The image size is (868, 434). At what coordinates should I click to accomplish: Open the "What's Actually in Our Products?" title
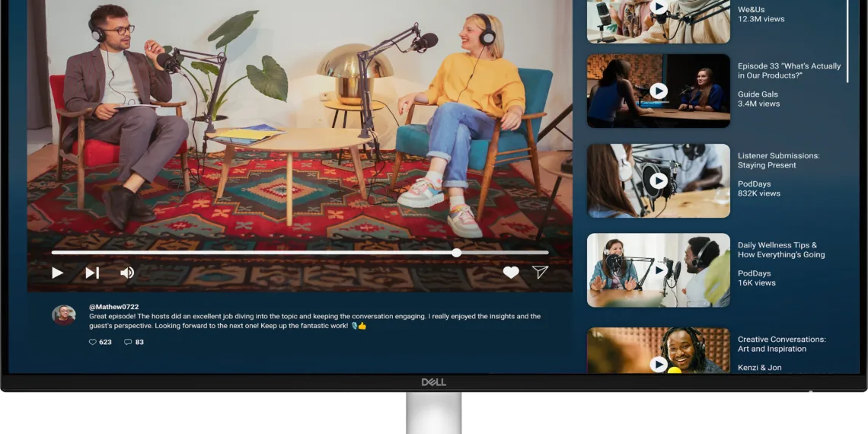coord(789,71)
